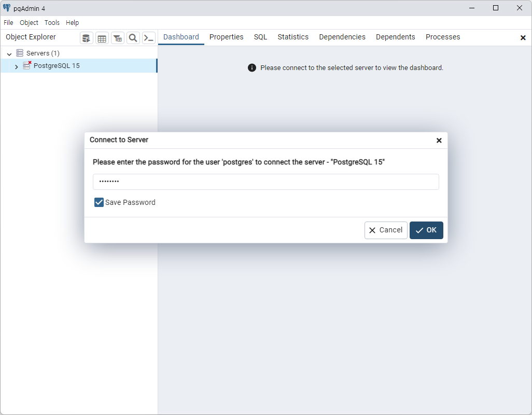Select the PostgreSQL 15 tree label

click(57, 65)
